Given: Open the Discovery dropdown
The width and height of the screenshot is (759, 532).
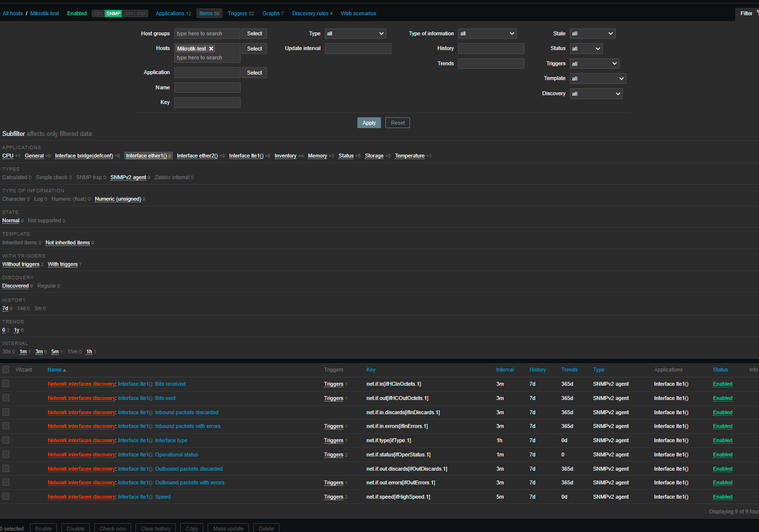Looking at the screenshot, I should [x=596, y=94].
